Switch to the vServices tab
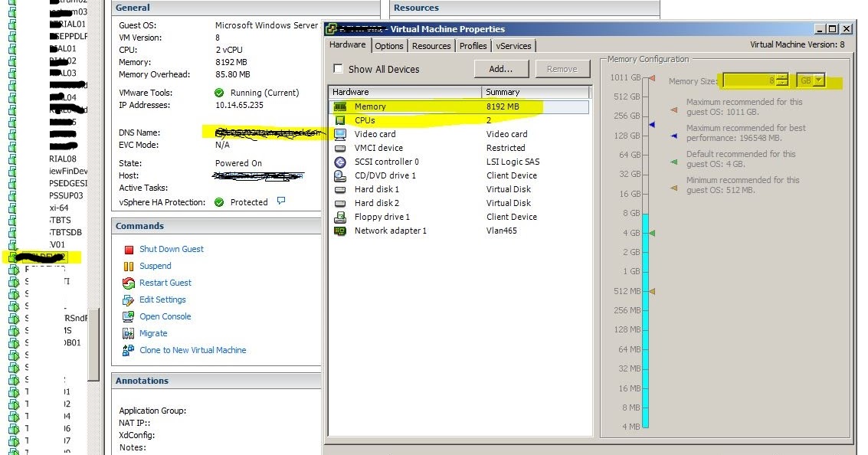The image size is (868, 455). point(514,46)
